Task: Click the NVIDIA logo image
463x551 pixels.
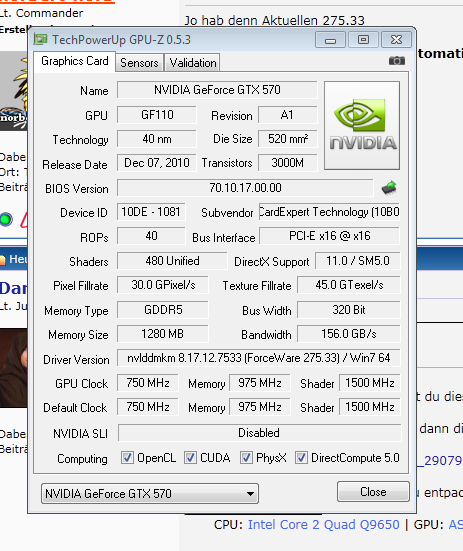Action: pos(362,125)
